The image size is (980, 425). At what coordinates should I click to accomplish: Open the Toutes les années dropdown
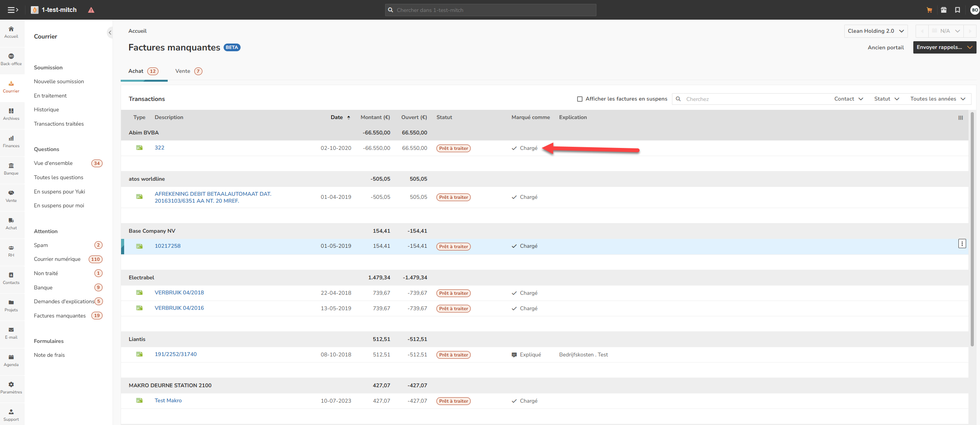click(938, 99)
